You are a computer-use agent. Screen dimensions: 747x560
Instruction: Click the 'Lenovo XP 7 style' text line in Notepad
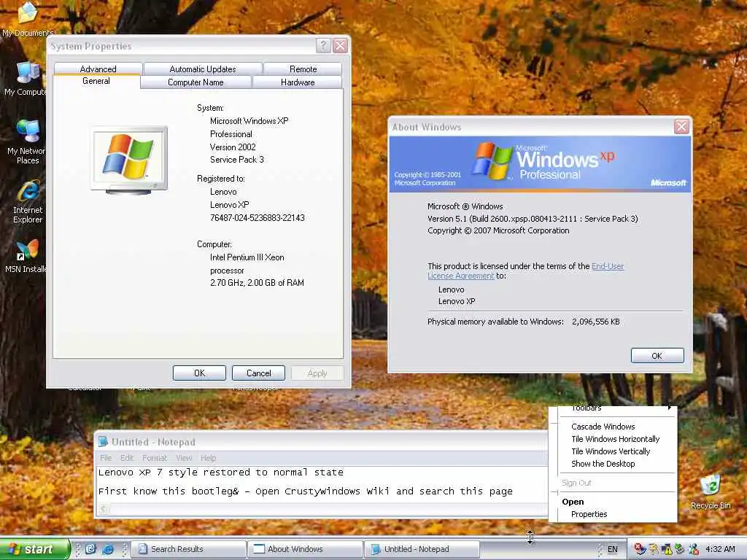tap(220, 472)
